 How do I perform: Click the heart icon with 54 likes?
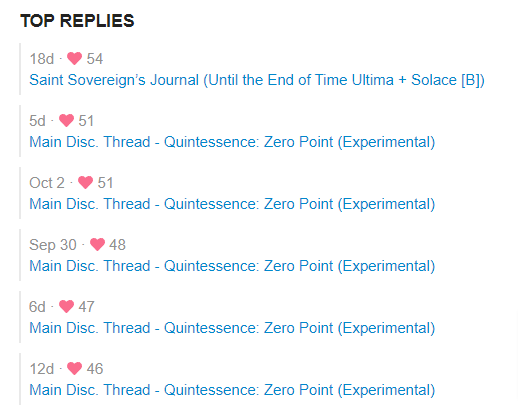pyautogui.click(x=74, y=59)
